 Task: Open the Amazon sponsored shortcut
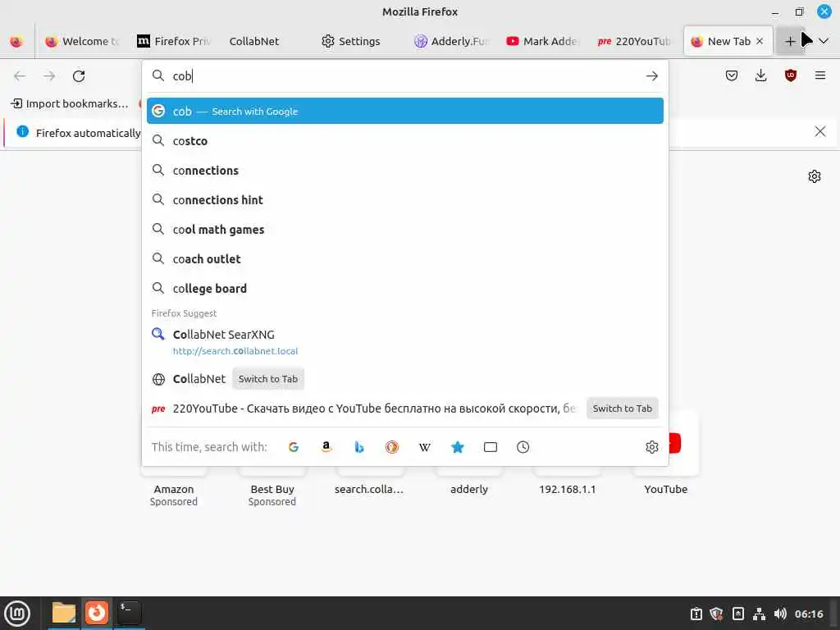[x=174, y=489]
